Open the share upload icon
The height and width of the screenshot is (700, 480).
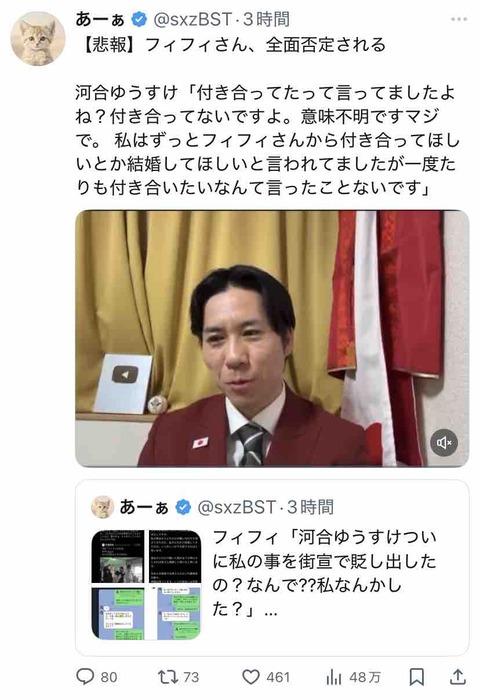coord(457,677)
